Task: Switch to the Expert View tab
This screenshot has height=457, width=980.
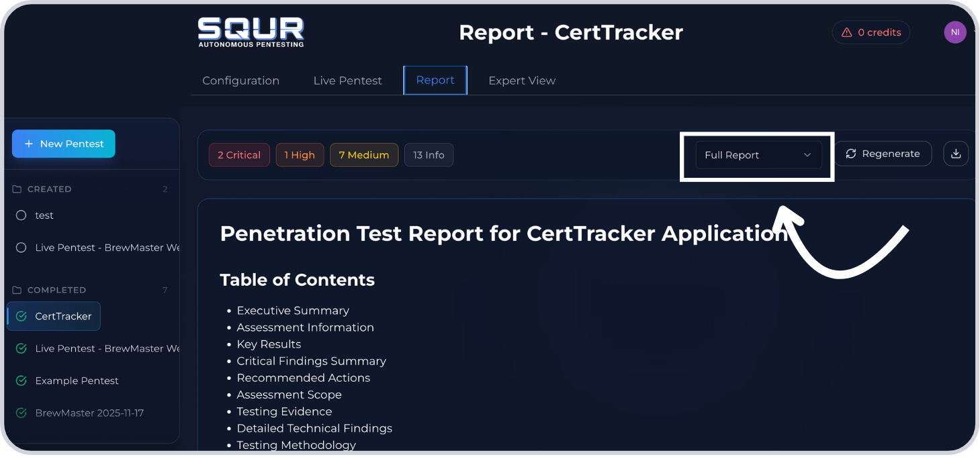Action: coord(522,80)
